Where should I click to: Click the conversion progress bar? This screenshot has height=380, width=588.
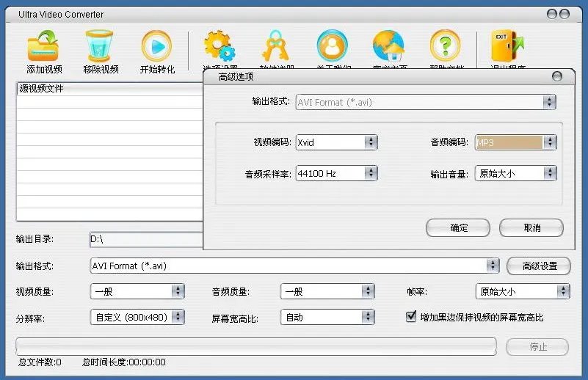pos(256,347)
